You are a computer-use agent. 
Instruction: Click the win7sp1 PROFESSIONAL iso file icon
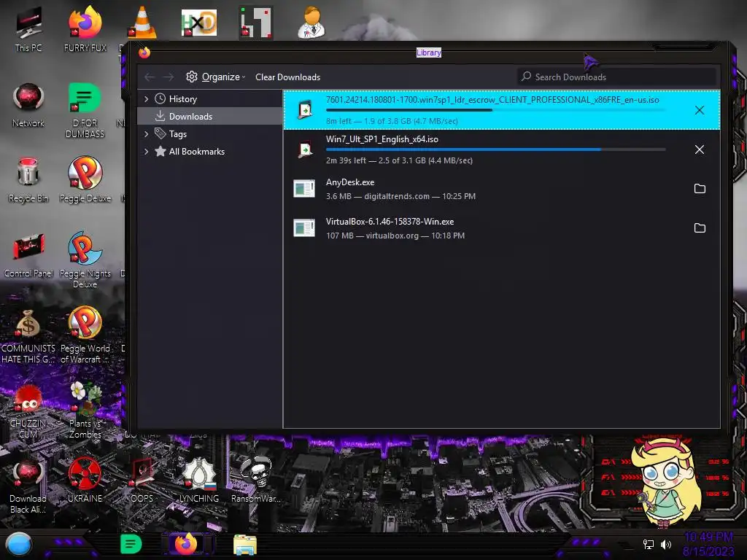[x=305, y=110]
